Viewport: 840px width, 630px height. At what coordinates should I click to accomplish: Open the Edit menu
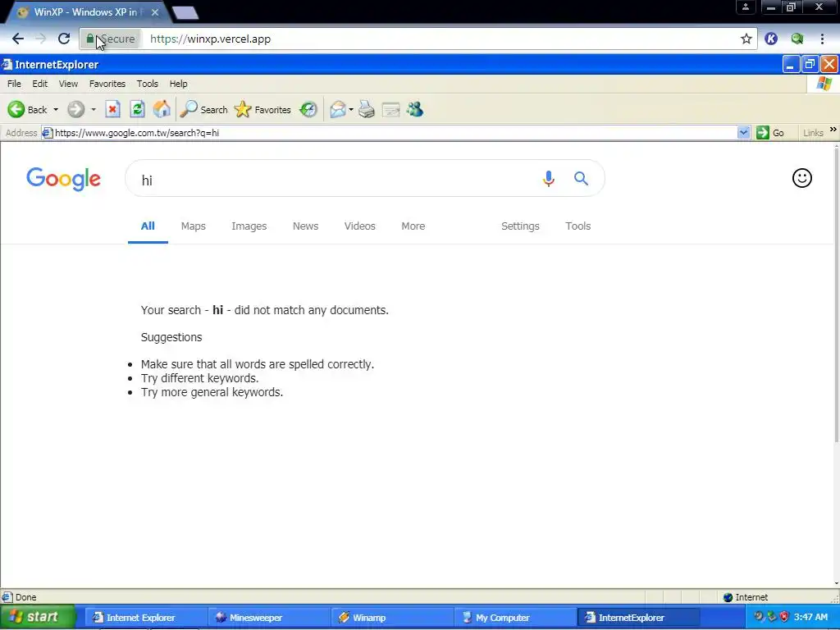[x=39, y=84]
